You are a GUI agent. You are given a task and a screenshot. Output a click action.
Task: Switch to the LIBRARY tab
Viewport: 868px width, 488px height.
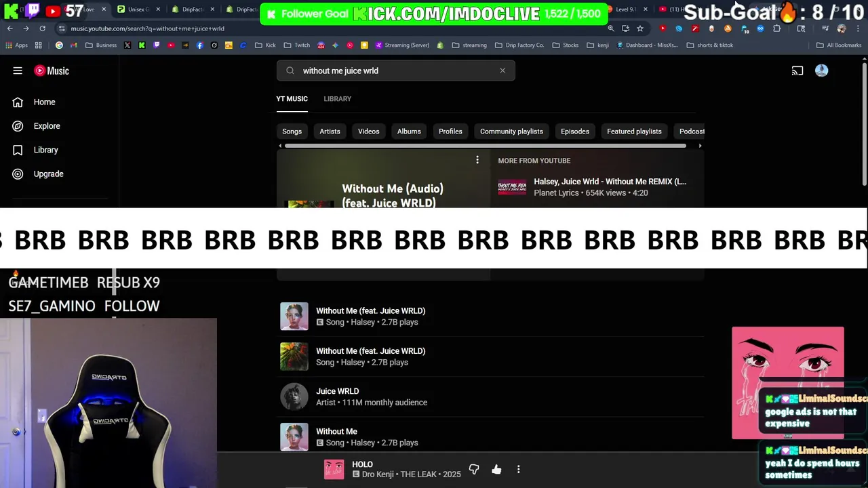(337, 99)
